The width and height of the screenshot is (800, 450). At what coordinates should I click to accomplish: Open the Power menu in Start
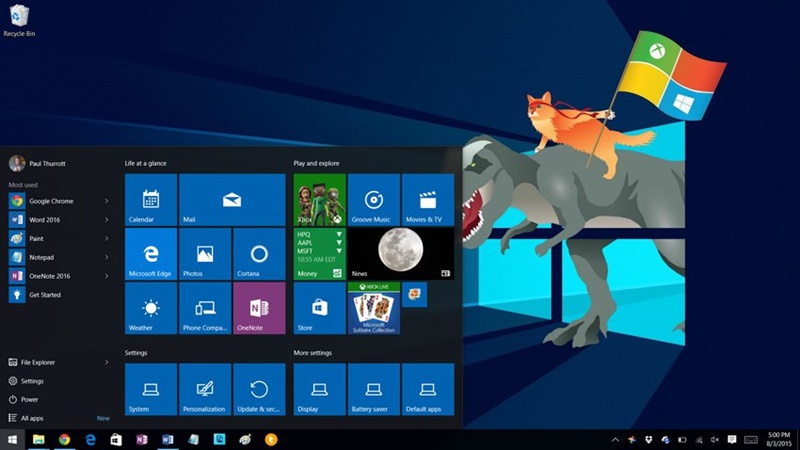tap(30, 399)
